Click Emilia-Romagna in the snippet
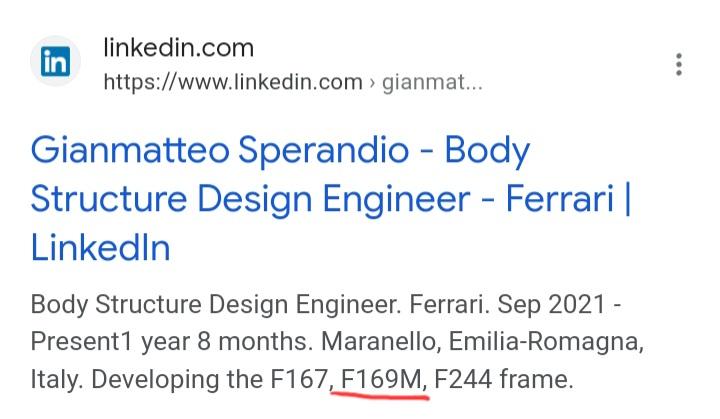The width and height of the screenshot is (720, 419). [x=547, y=341]
